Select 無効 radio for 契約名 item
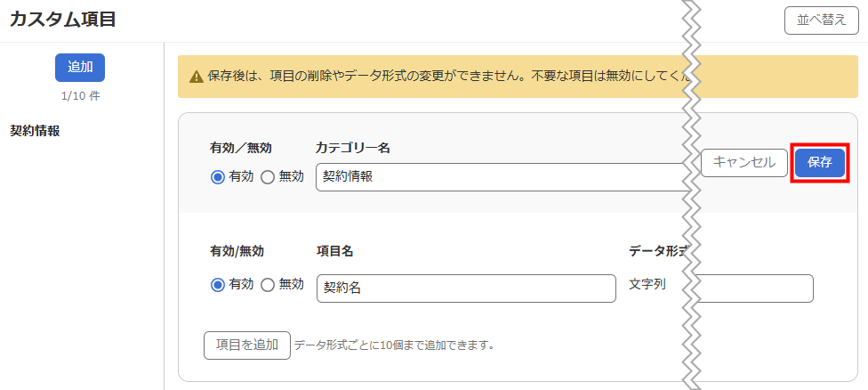The height and width of the screenshot is (390, 868). click(x=268, y=285)
